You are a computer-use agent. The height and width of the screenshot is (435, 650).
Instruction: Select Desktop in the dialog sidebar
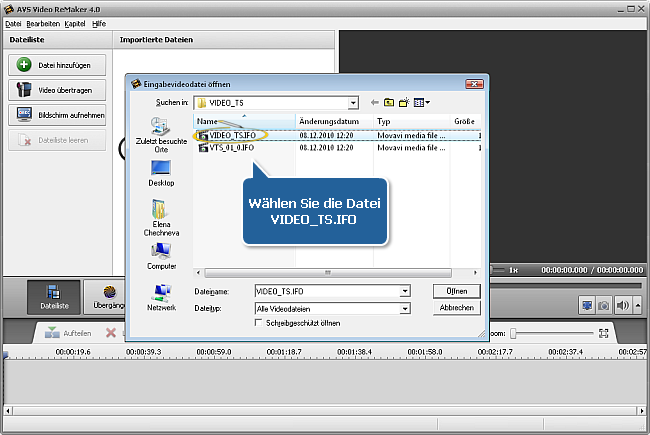tap(161, 173)
